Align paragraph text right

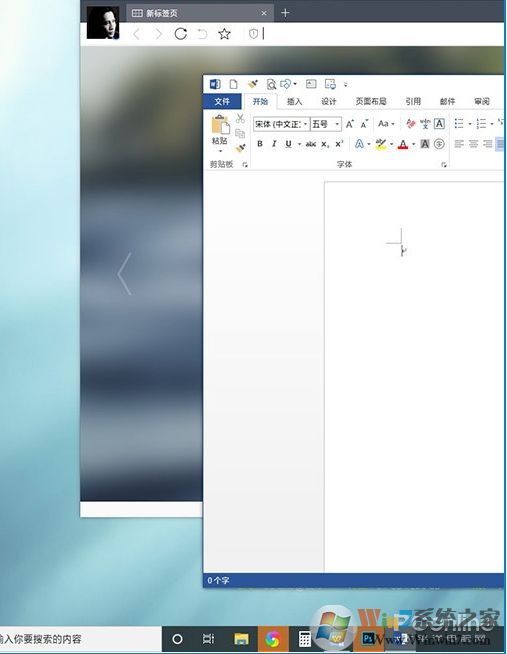click(487, 144)
